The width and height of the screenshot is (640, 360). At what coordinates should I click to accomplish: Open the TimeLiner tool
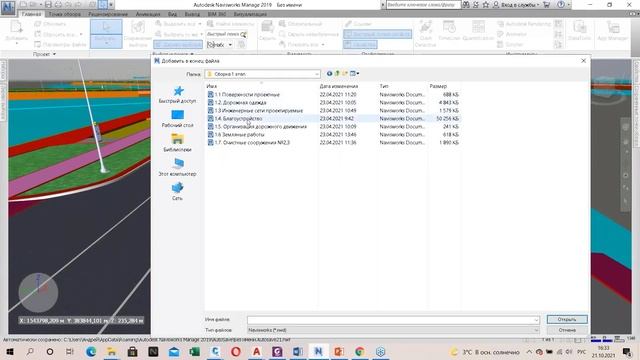(x=449, y=31)
